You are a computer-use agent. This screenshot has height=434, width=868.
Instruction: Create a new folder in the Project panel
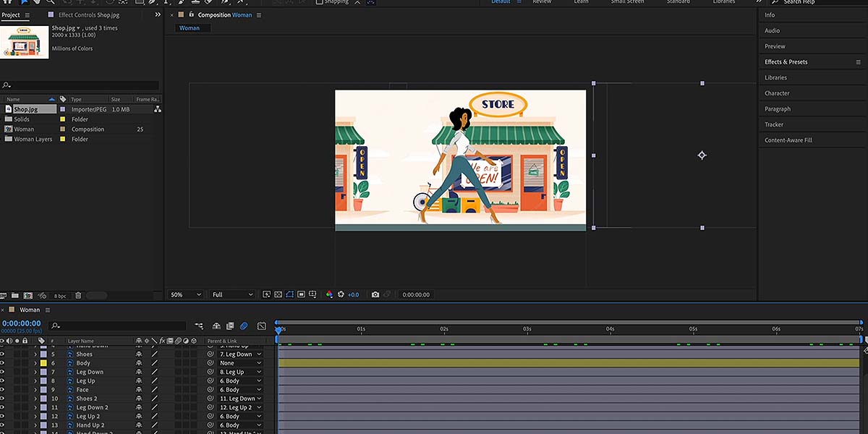point(15,295)
